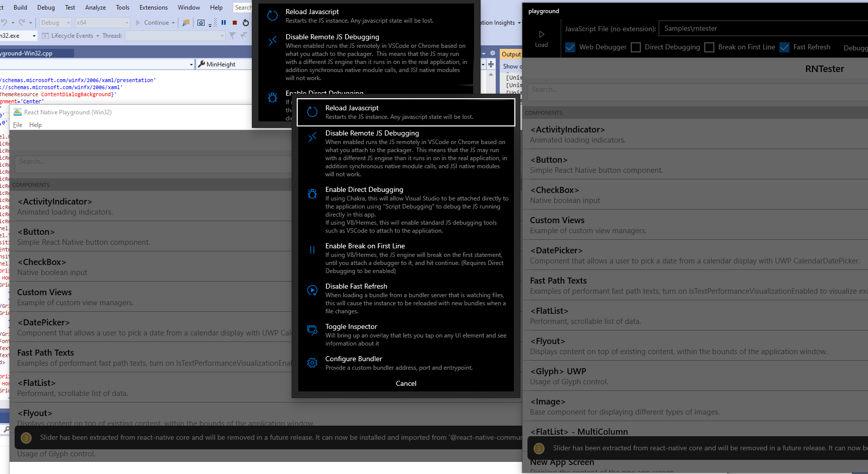Image resolution: width=868 pixels, height=474 pixels.
Task: Expand the Continue button dropdown arrow
Action: pyautogui.click(x=172, y=22)
